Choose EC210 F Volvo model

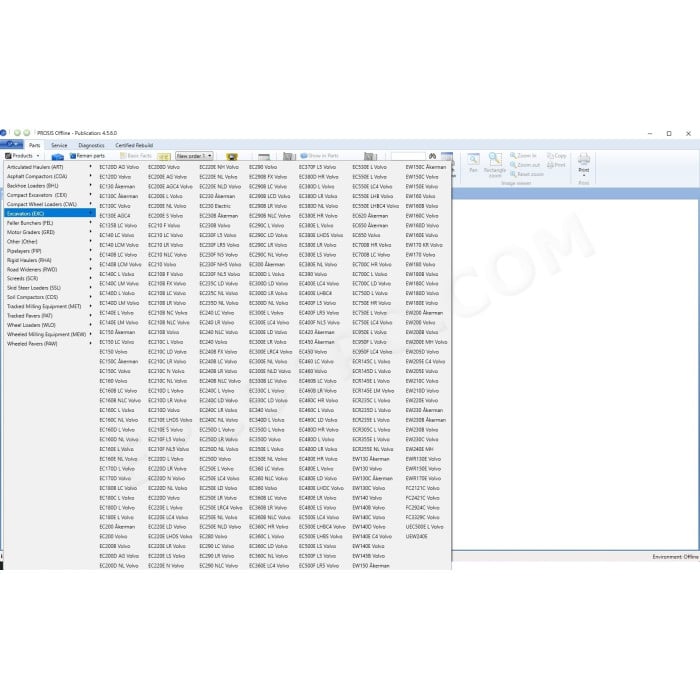point(163,225)
